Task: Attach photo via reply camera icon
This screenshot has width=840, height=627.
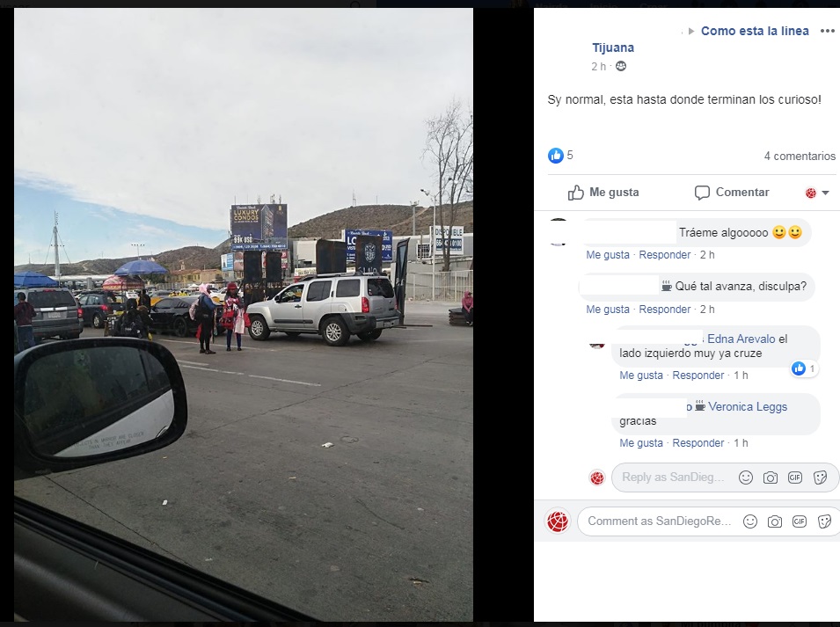Action: [x=771, y=478]
